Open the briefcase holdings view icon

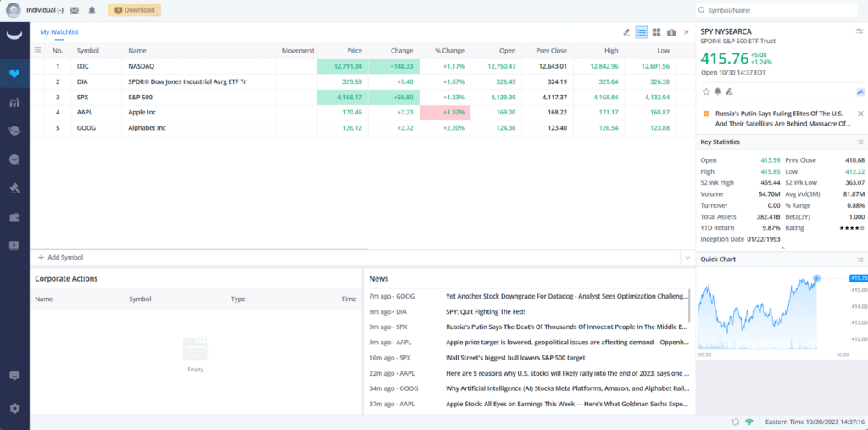tap(671, 32)
